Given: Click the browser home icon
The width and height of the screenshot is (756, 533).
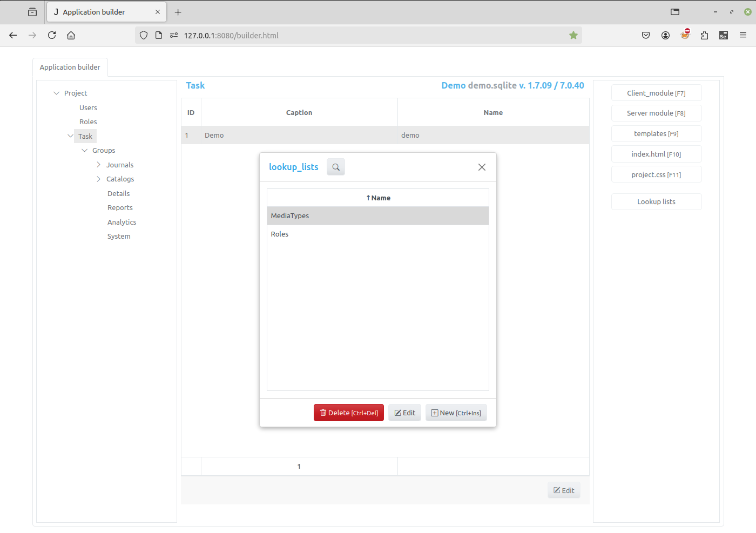Looking at the screenshot, I should (x=71, y=35).
